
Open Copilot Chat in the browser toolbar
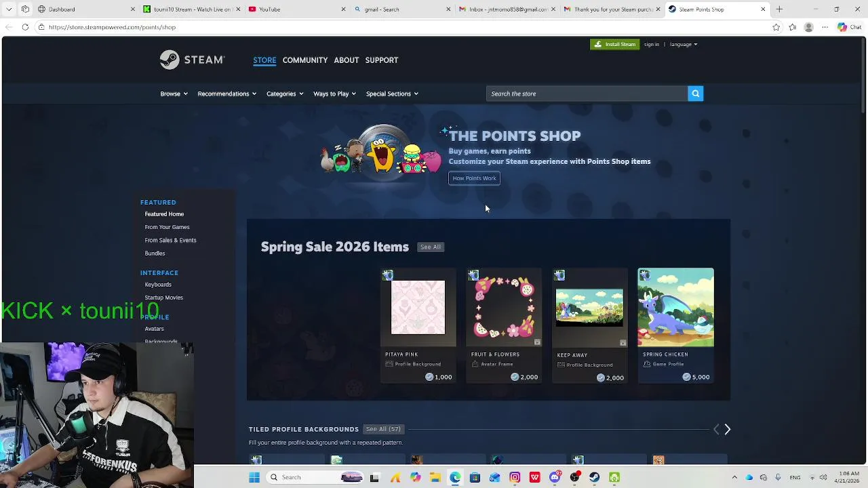tap(849, 27)
